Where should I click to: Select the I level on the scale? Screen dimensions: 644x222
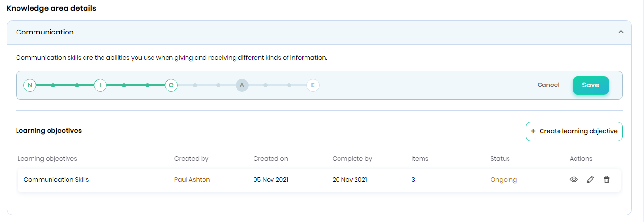point(100,85)
